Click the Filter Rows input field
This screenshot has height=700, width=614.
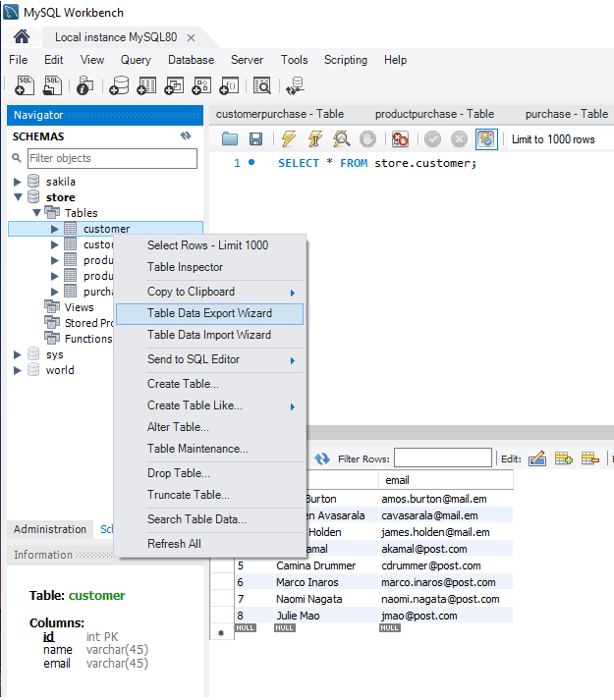pyautogui.click(x=443, y=458)
